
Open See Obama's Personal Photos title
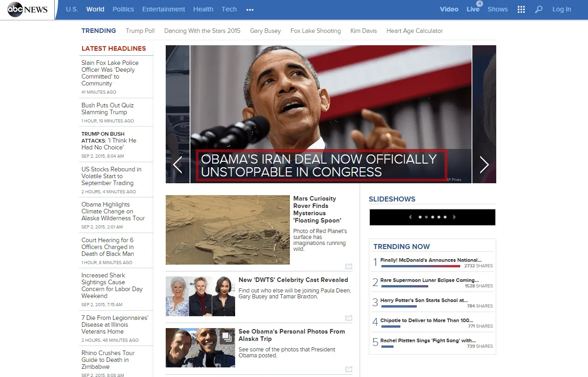coord(292,335)
